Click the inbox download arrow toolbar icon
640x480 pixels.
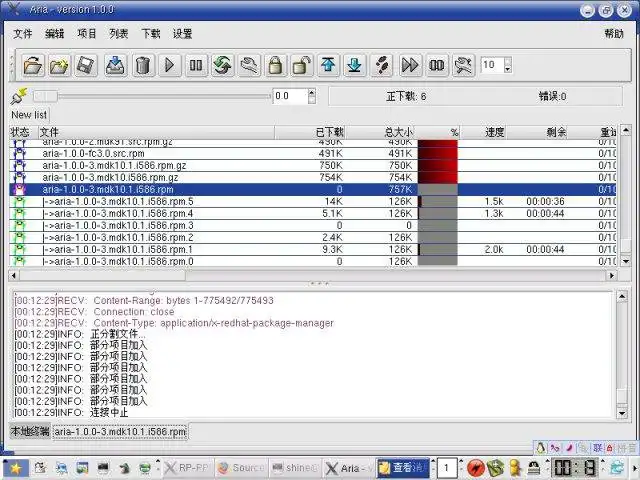point(115,65)
